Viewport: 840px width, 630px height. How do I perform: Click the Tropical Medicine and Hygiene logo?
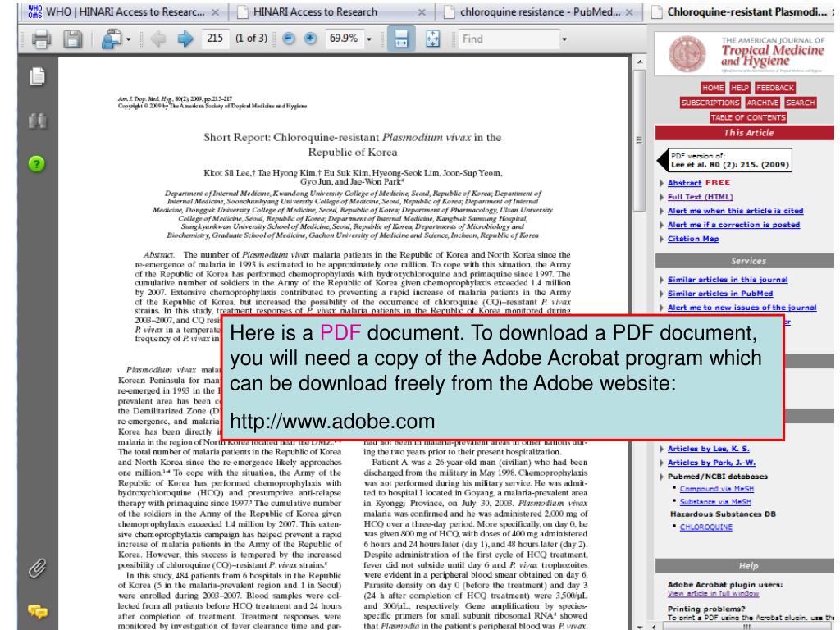746,53
